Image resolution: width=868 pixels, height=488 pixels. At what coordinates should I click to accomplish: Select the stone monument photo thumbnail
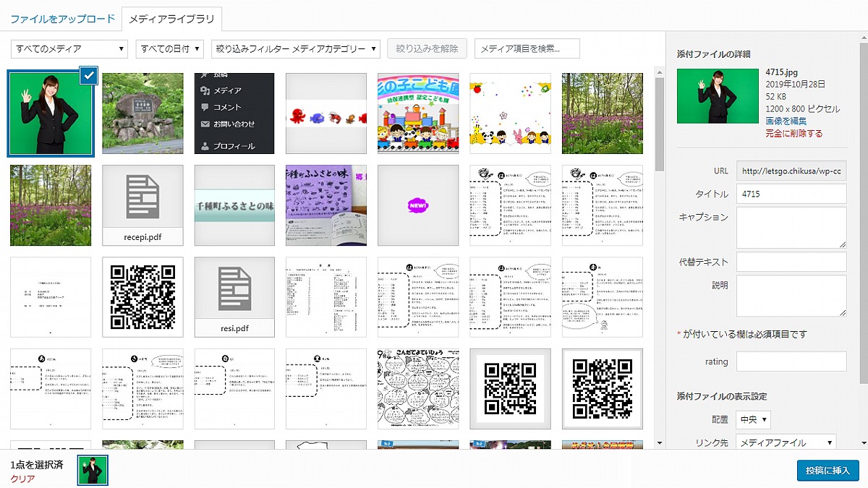(x=142, y=114)
